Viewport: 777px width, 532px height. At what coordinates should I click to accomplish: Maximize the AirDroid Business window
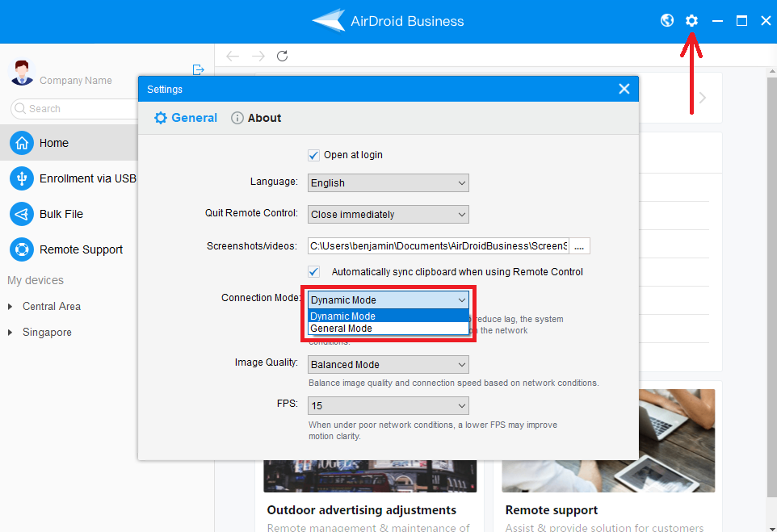point(741,21)
